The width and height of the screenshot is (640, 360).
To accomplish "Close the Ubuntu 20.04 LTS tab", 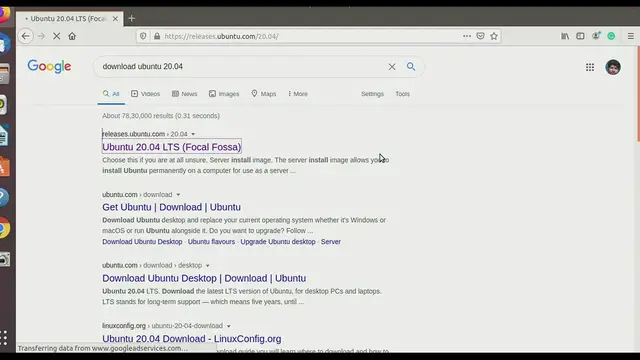I will click(x=115, y=18).
